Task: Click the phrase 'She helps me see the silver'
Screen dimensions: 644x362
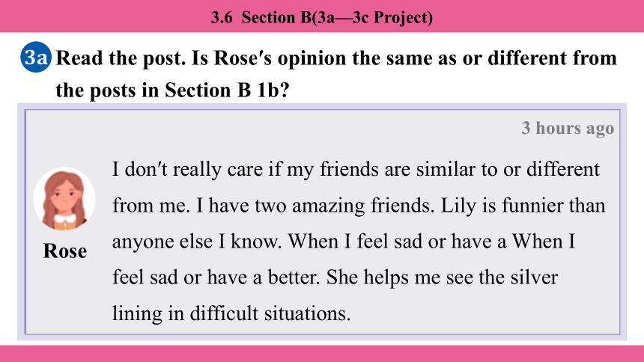Action: click(442, 277)
